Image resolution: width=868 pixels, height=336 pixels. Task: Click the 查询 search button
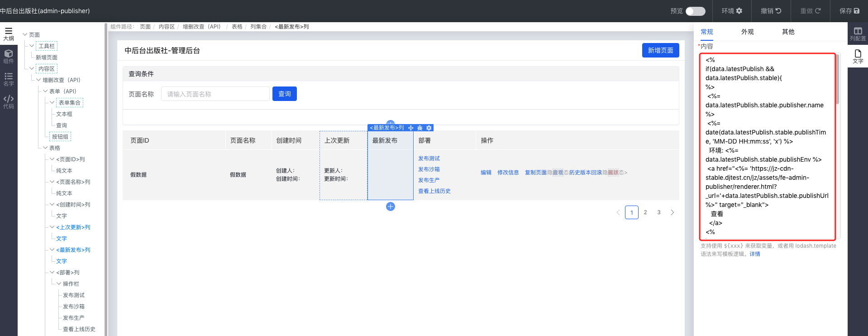click(285, 94)
